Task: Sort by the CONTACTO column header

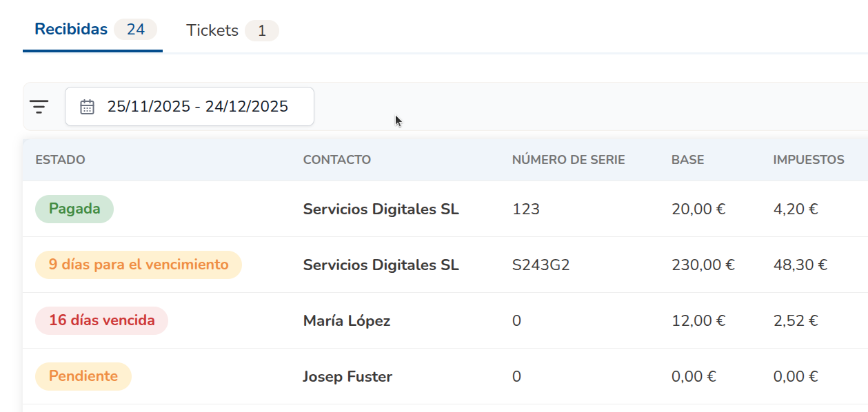Action: (x=337, y=159)
